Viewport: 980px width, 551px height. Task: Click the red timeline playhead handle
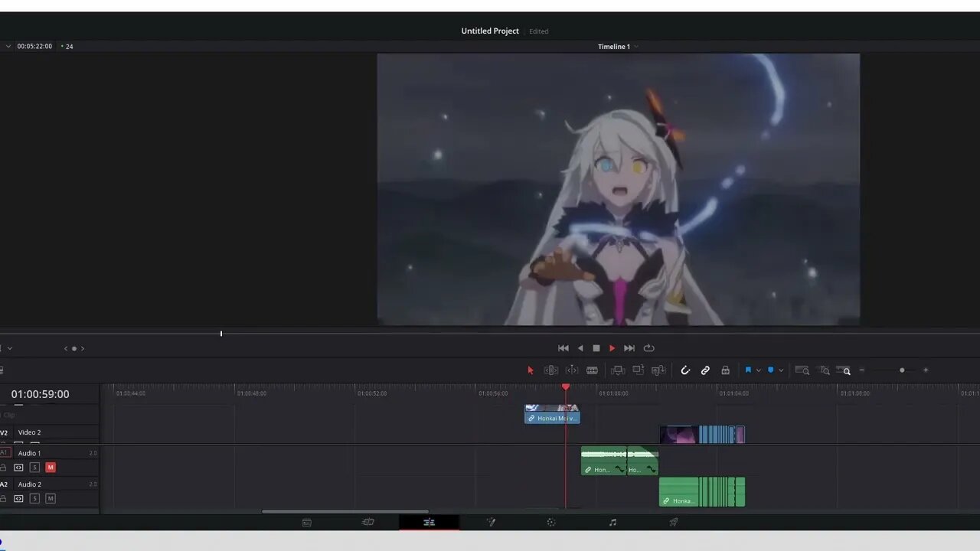[566, 387]
